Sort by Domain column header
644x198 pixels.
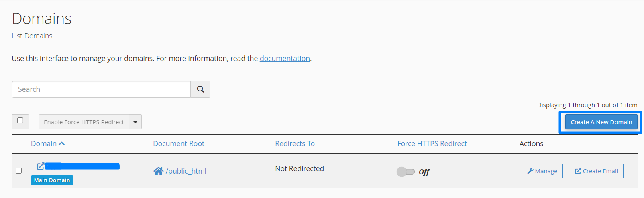(x=44, y=144)
